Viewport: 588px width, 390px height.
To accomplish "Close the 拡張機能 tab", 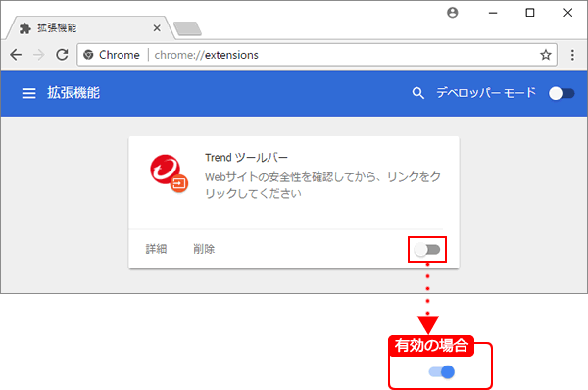I will 157,28.
